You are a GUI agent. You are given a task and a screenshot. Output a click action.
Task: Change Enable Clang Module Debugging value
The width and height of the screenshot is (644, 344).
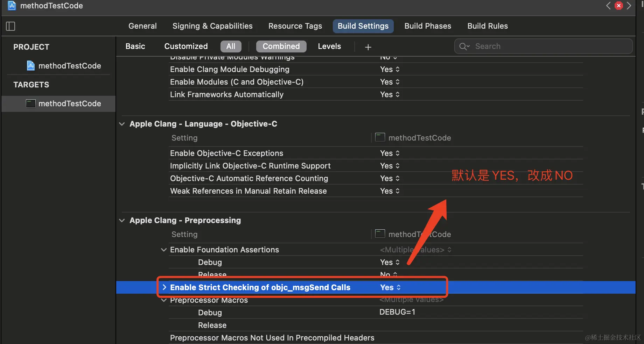(390, 70)
